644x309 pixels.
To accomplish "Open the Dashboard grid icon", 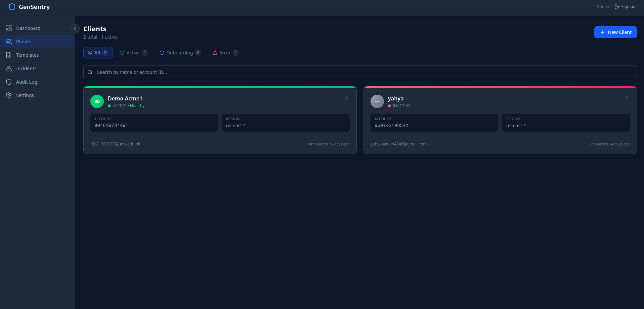I will pyautogui.click(x=9, y=28).
